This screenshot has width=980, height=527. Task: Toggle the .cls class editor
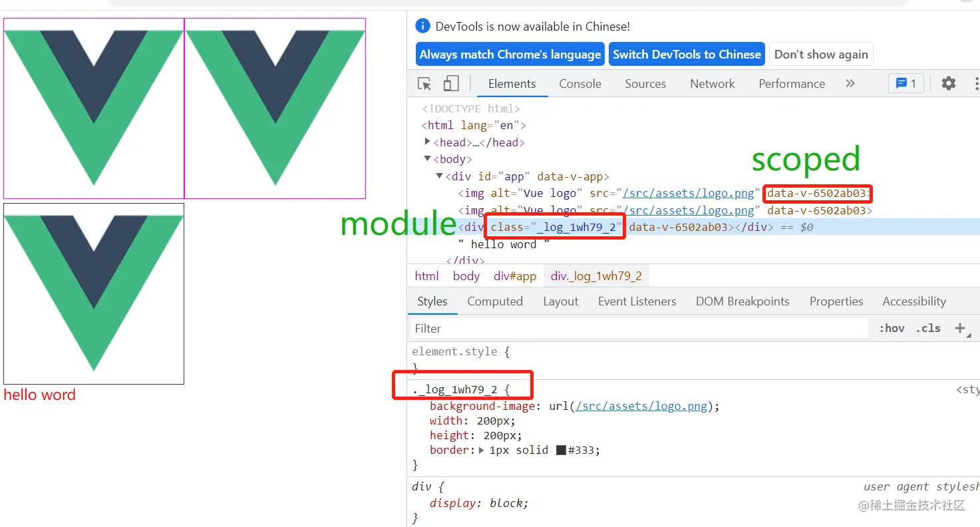928,328
